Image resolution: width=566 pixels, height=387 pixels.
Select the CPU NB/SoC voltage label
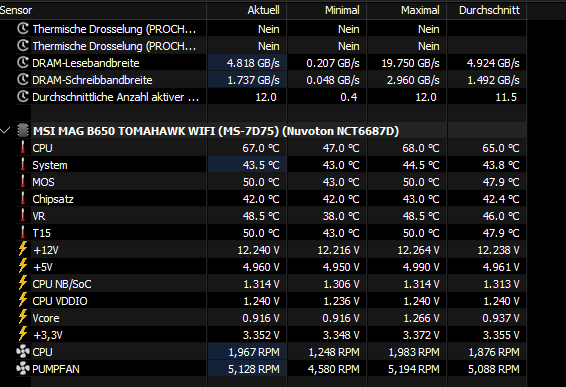point(62,284)
